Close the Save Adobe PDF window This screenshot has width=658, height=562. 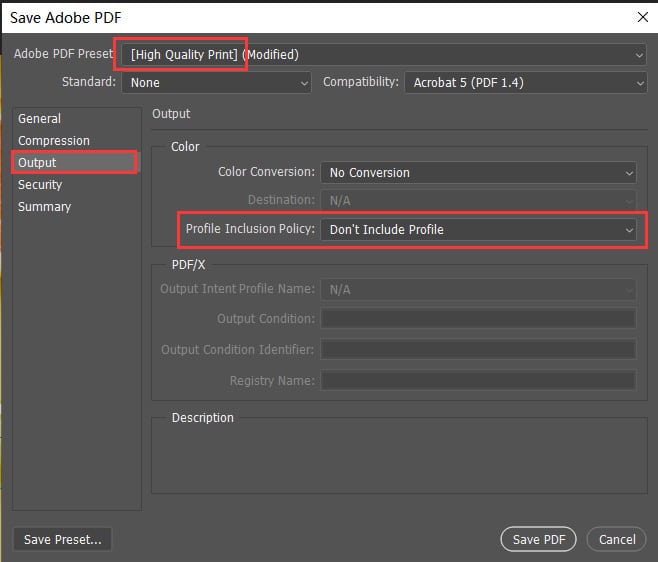642,18
